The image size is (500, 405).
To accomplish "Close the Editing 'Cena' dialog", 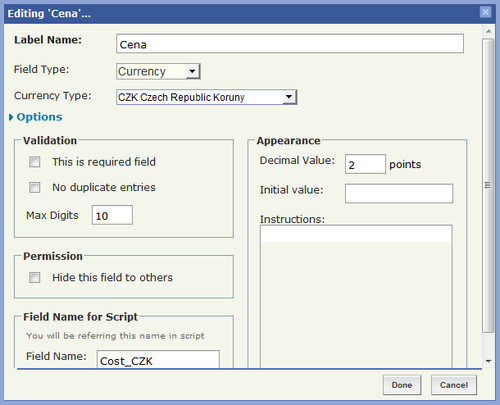I will 485,12.
